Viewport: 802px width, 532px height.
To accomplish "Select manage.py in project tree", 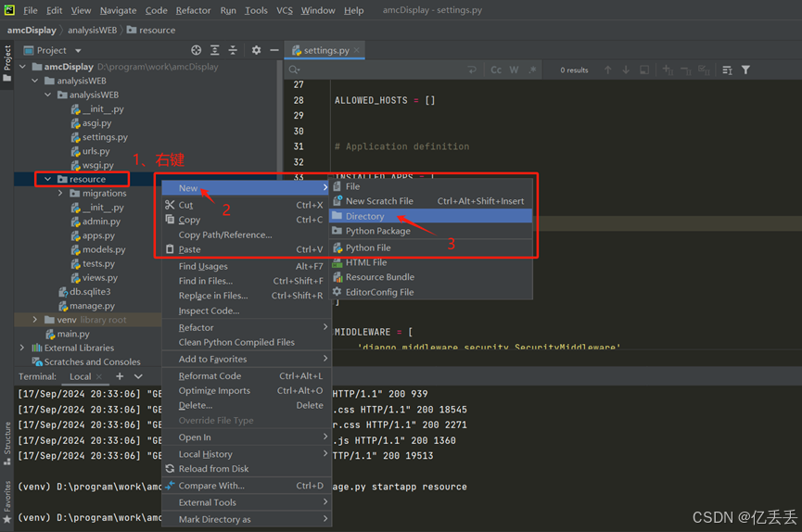I will coord(86,305).
